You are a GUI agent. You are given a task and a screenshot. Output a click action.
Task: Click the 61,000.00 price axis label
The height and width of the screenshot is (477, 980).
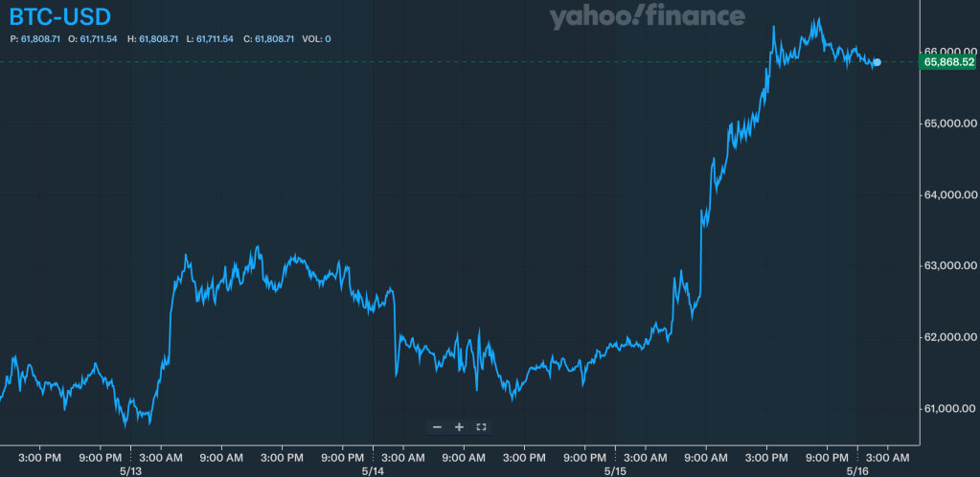[x=949, y=409]
